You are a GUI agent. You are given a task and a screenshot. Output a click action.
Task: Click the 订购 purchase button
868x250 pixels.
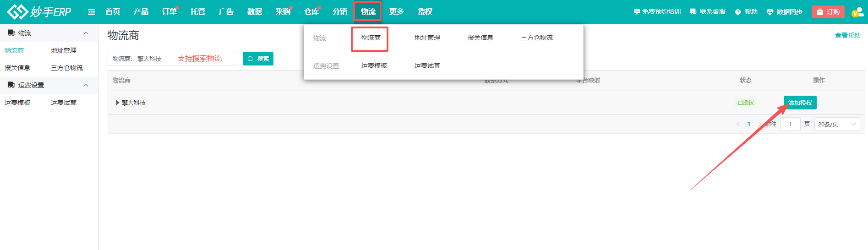pyautogui.click(x=828, y=12)
